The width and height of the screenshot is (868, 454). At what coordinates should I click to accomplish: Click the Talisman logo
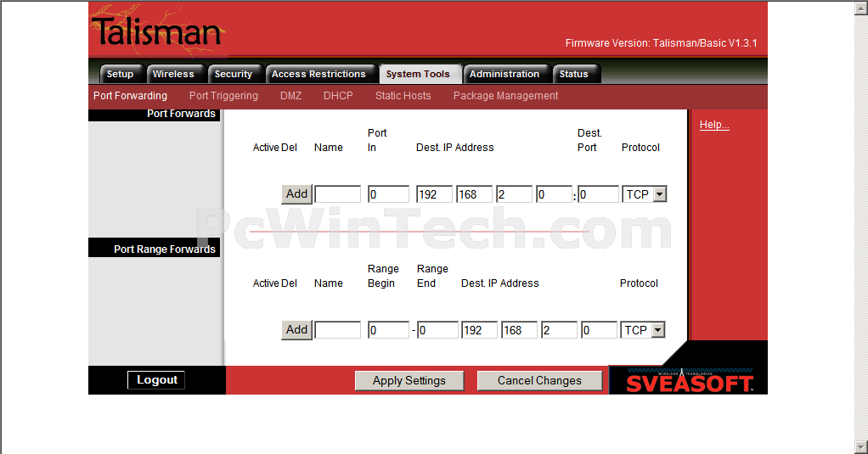[x=157, y=31]
